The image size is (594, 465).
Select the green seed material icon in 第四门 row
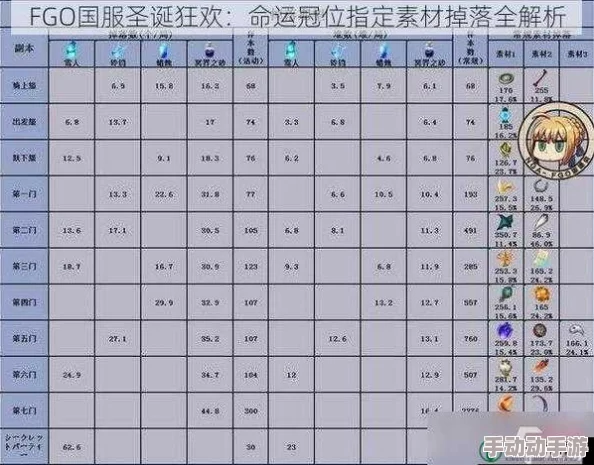[506, 294]
